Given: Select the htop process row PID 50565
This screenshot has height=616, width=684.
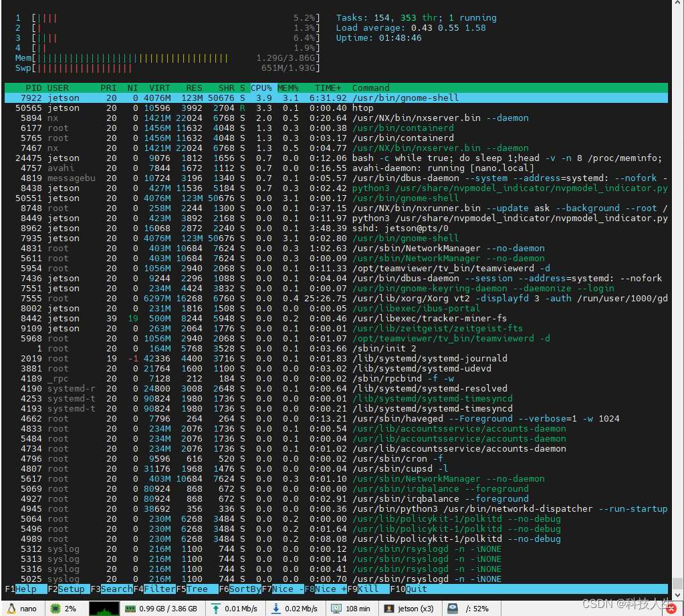Looking at the screenshot, I should [x=336, y=108].
